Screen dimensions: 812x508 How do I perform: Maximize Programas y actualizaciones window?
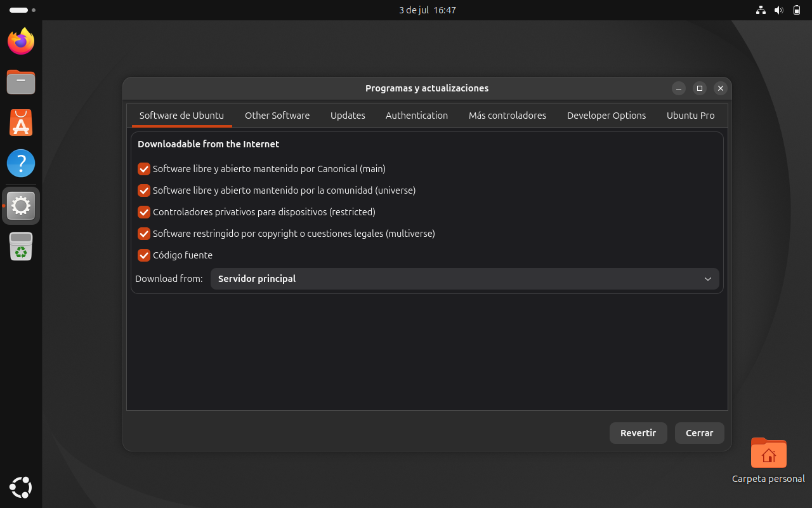[700, 88]
